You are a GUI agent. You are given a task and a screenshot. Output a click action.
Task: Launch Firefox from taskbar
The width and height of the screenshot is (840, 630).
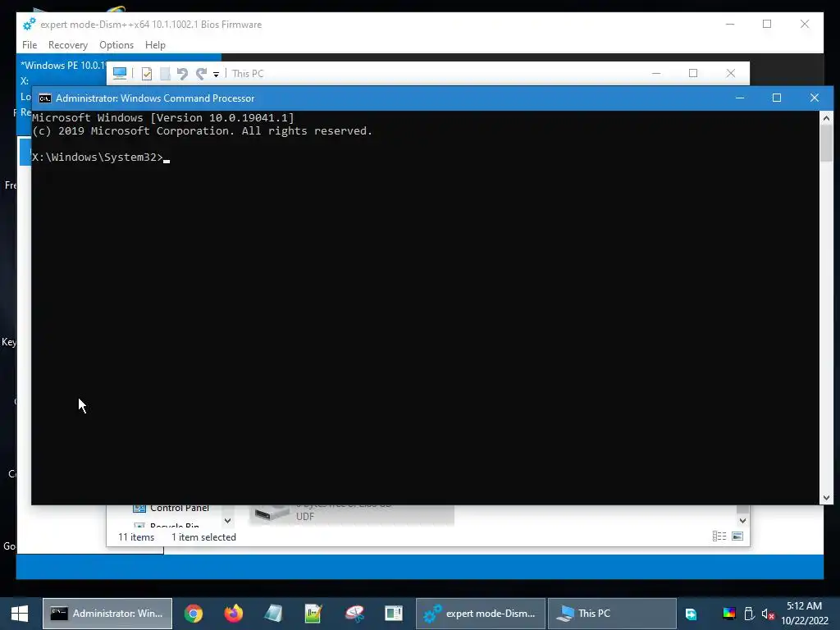(234, 614)
